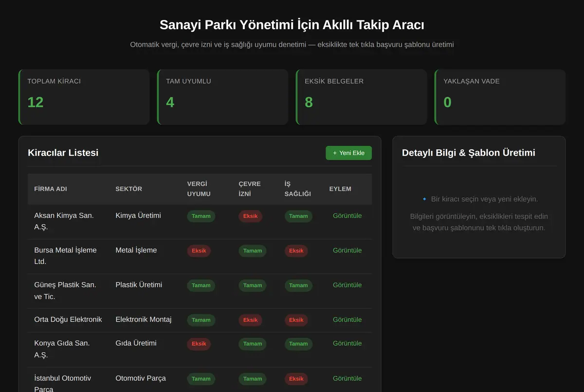The width and height of the screenshot is (584, 392).
Task: Click the Elektronik Montaj sector cell
Action: 144,320
